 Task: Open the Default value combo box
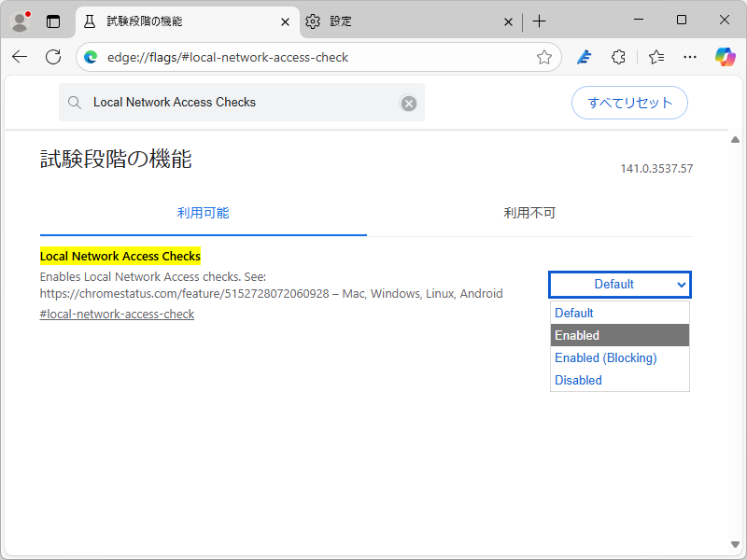coord(619,285)
